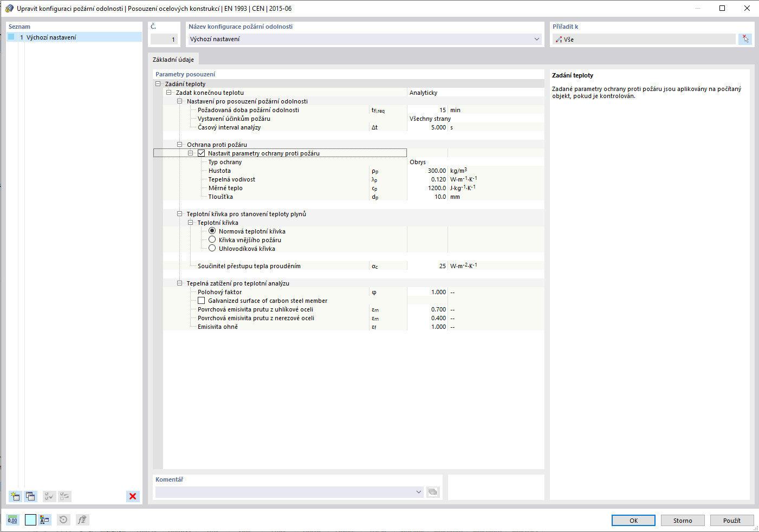Copy the selected configuration in list
This screenshot has height=532, width=759.
pos(30,496)
